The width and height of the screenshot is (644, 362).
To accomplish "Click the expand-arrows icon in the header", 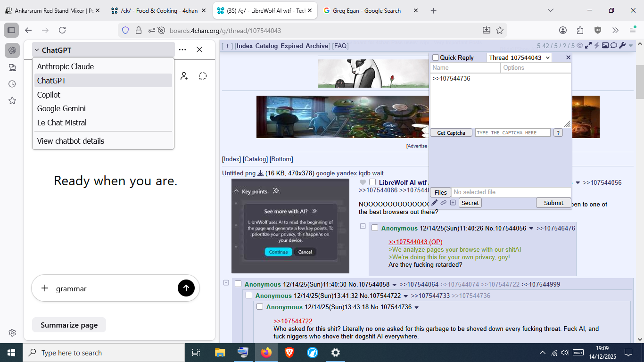I will (x=588, y=46).
